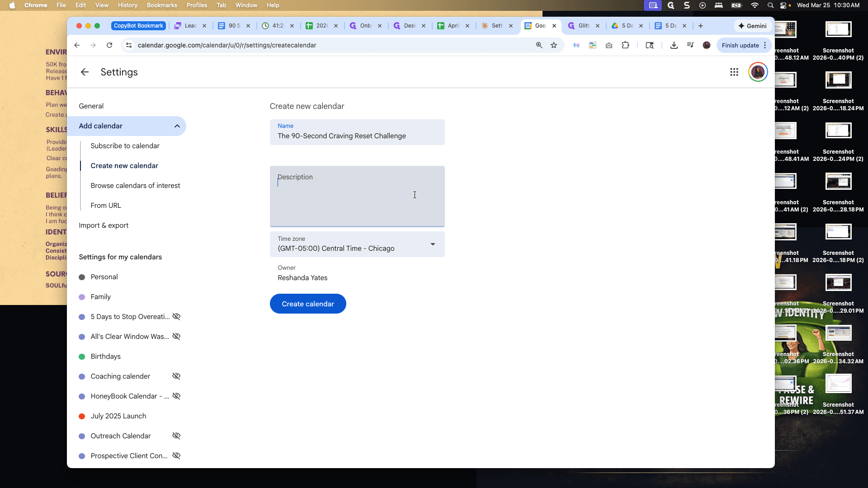
Task: Open the Chrome extensions puzzle icon
Action: click(626, 45)
